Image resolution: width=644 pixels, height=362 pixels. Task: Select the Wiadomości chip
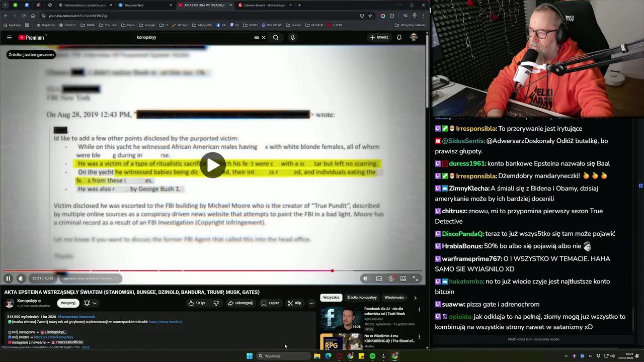click(x=395, y=298)
